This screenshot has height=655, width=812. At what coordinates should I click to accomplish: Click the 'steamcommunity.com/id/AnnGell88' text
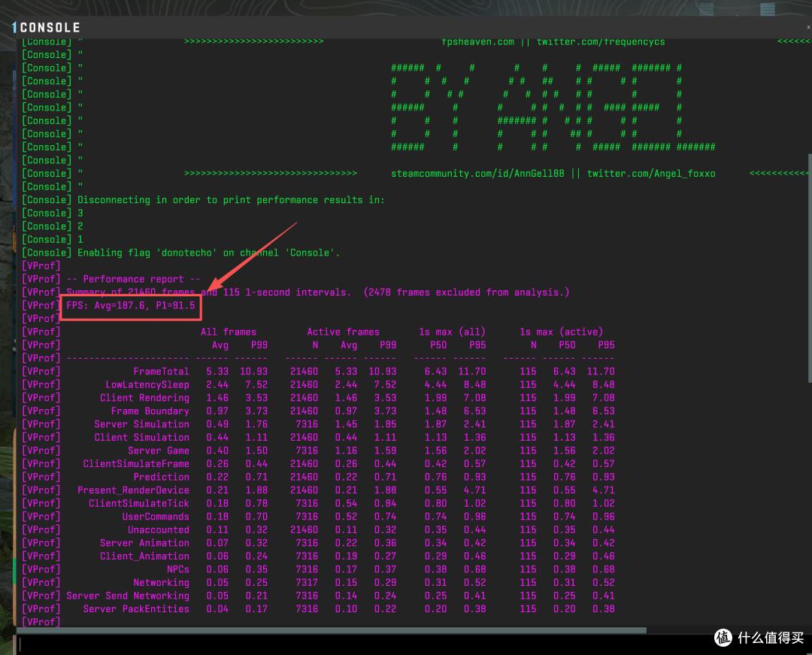click(477, 174)
